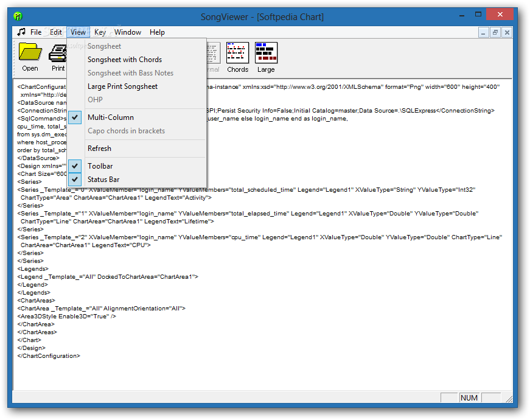Image resolution: width=530 pixels, height=420 pixels.
Task: Select the Songsheet menu entry
Action: [137, 46]
